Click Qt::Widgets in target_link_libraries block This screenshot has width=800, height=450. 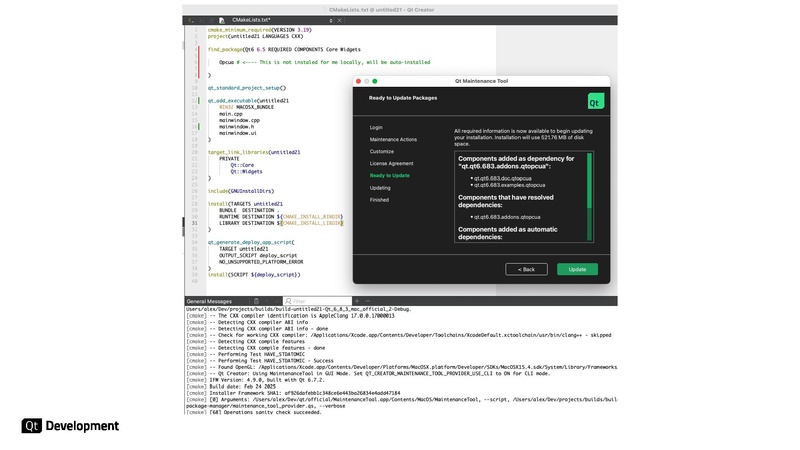(x=246, y=172)
